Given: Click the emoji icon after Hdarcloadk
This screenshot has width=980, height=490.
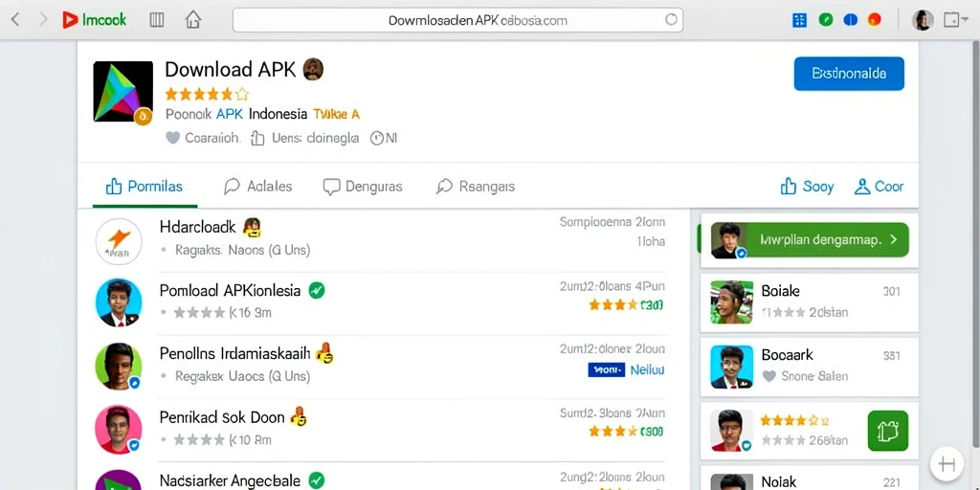Looking at the screenshot, I should 252,227.
